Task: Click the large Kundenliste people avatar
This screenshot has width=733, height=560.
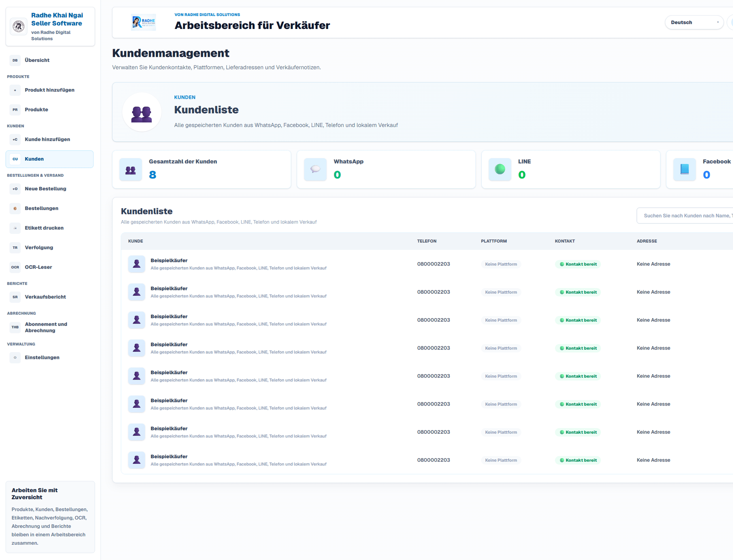Action: tap(142, 112)
